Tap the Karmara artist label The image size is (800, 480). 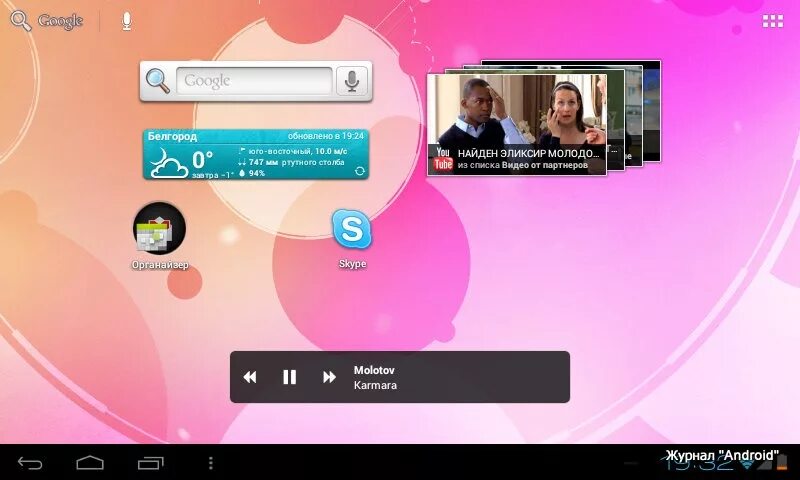(375, 386)
